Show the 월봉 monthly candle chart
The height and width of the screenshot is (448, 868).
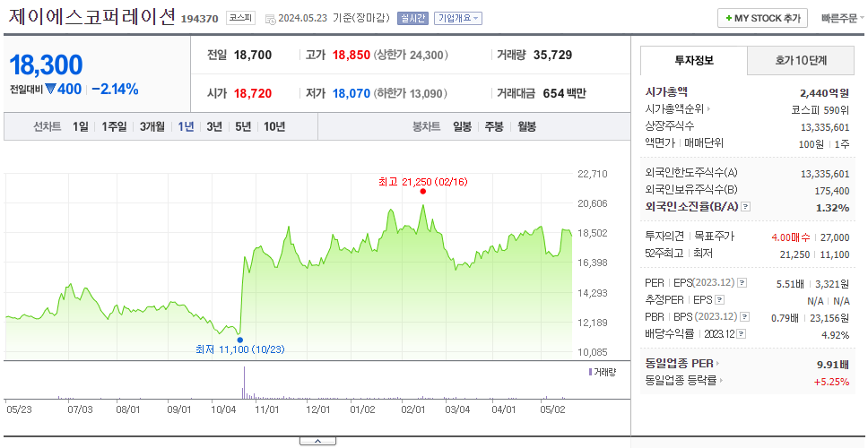(527, 126)
